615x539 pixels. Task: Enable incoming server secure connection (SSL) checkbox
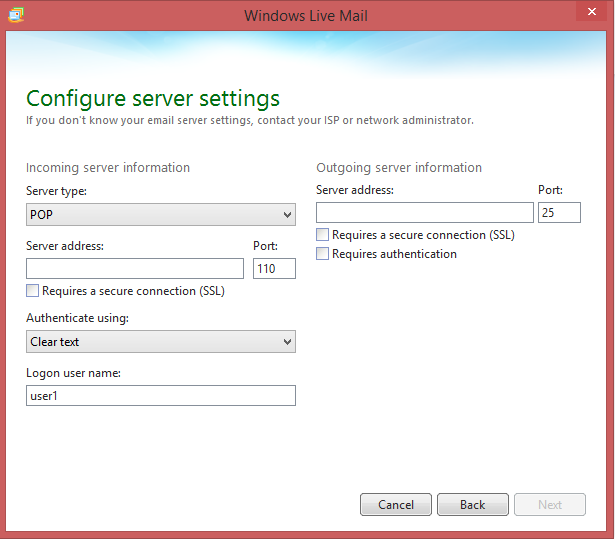point(33,291)
